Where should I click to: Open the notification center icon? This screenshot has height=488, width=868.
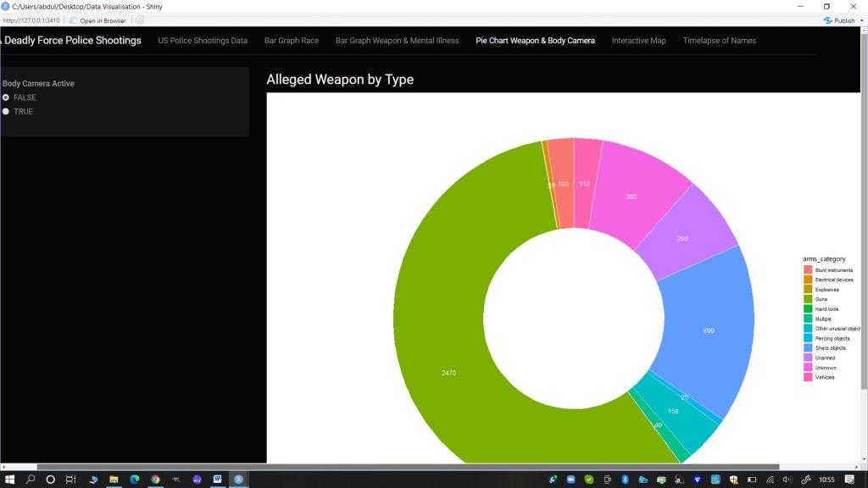(849, 480)
